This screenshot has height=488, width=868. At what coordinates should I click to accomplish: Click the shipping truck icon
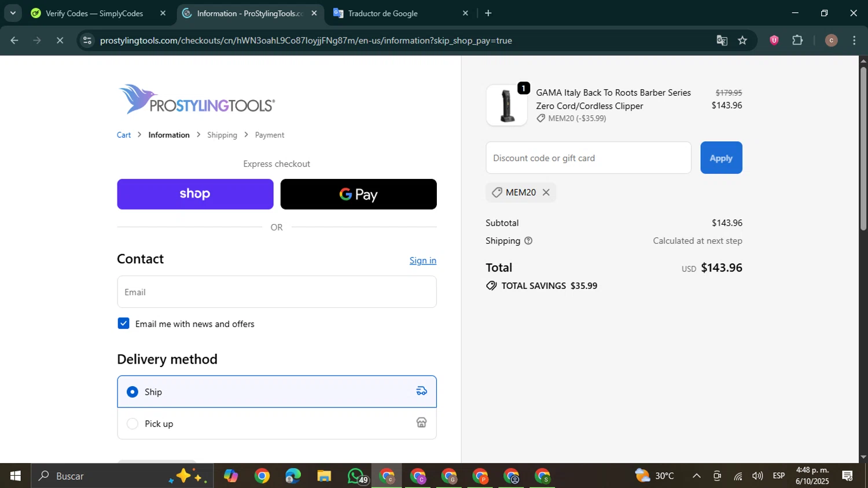421,391
